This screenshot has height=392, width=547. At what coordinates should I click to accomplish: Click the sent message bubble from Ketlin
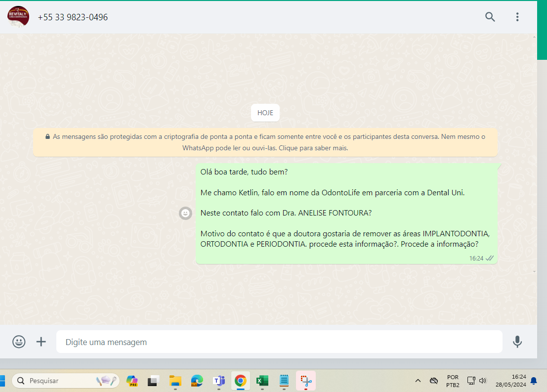[x=346, y=214]
